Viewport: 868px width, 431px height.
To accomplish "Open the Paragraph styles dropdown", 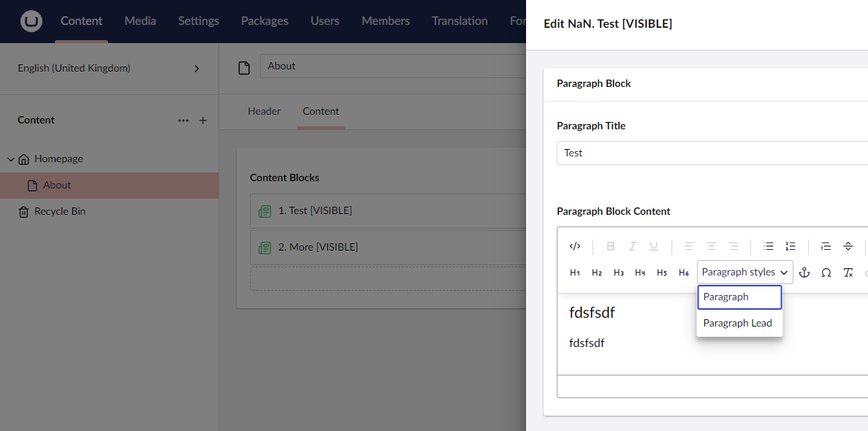I will tap(744, 272).
